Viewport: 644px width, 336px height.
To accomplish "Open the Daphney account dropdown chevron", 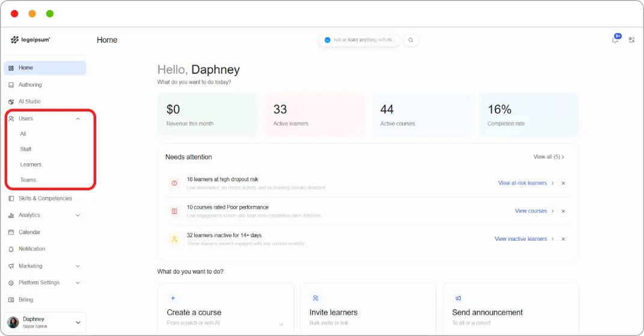I will pyautogui.click(x=78, y=323).
